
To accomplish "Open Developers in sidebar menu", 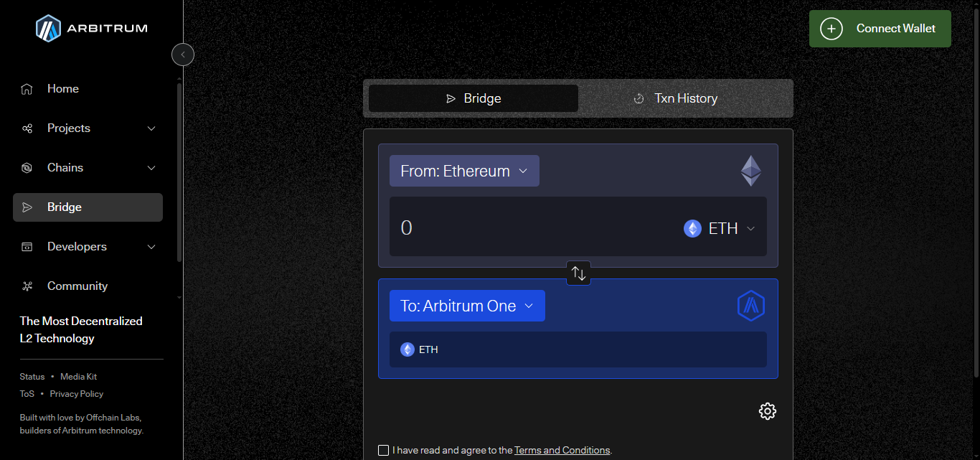I will coord(88,247).
